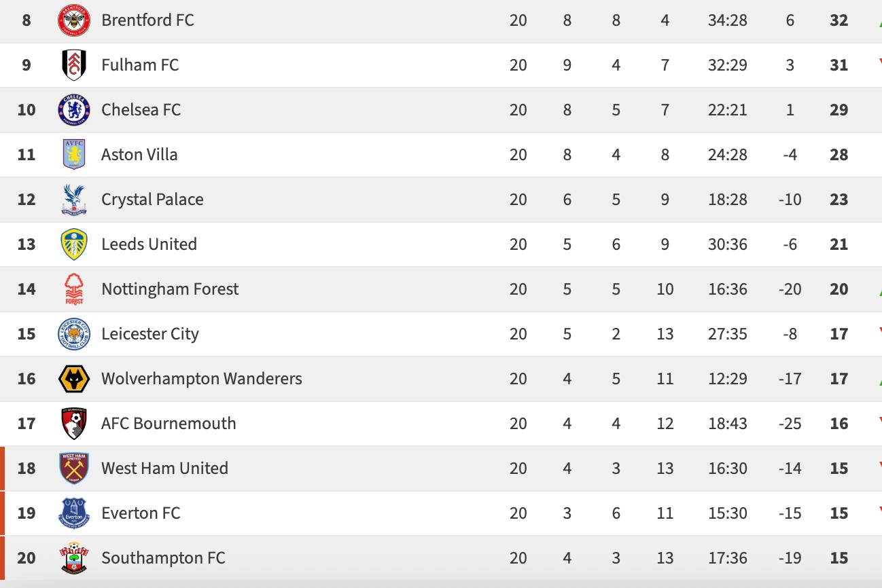Click the Aston Villa club crest
882x588 pixels.
click(73, 155)
